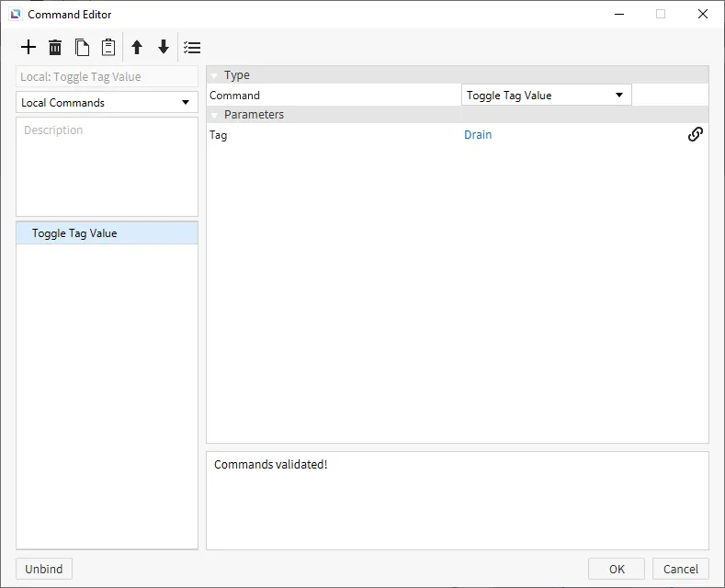Collapse the Parameters section

(x=214, y=115)
